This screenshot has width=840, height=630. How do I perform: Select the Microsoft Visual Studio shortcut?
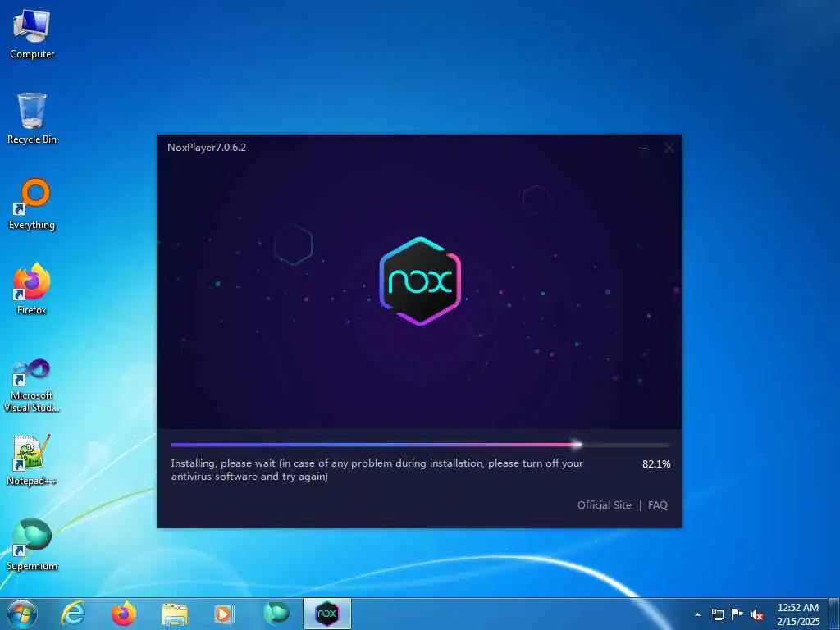(32, 386)
